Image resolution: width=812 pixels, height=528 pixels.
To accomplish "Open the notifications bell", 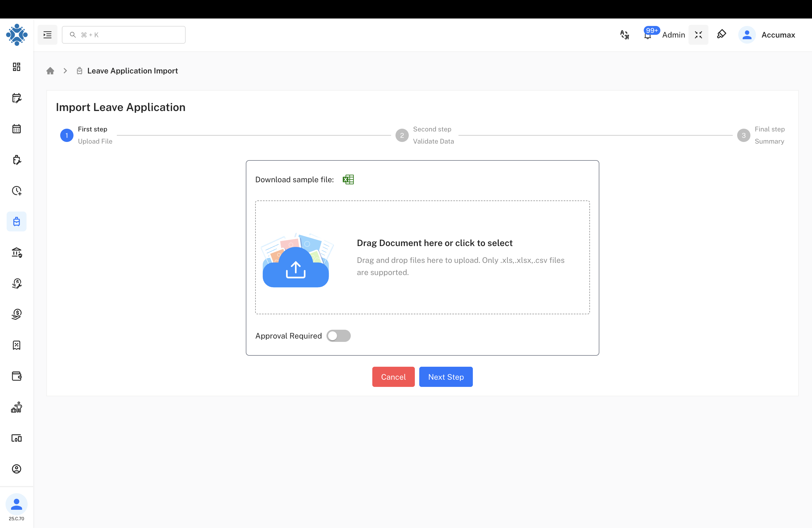I will (647, 35).
